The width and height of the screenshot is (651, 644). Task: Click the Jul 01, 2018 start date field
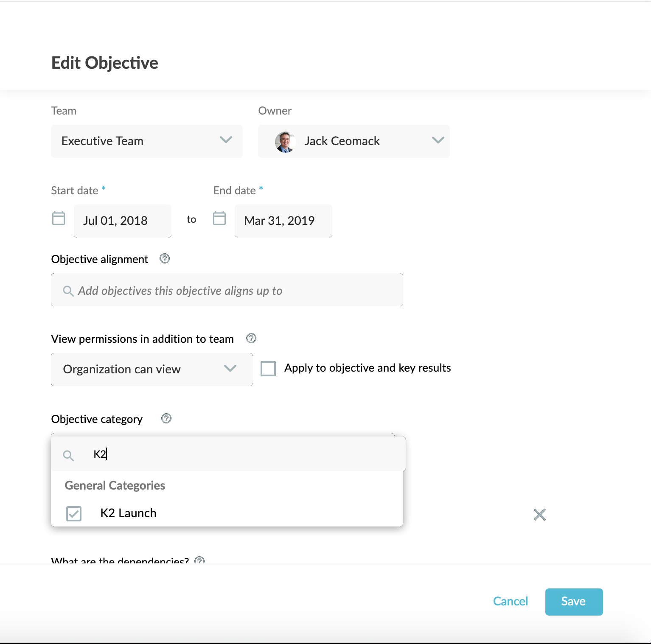(122, 221)
